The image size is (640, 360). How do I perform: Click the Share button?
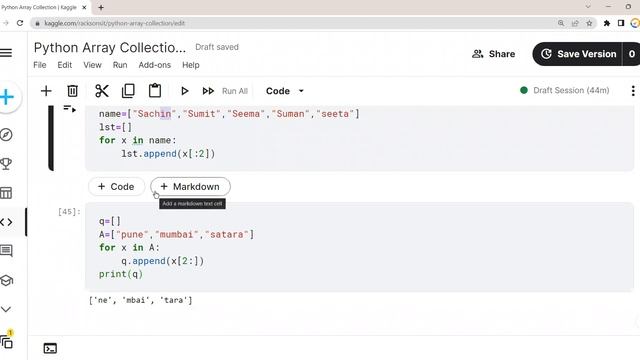pos(493,54)
